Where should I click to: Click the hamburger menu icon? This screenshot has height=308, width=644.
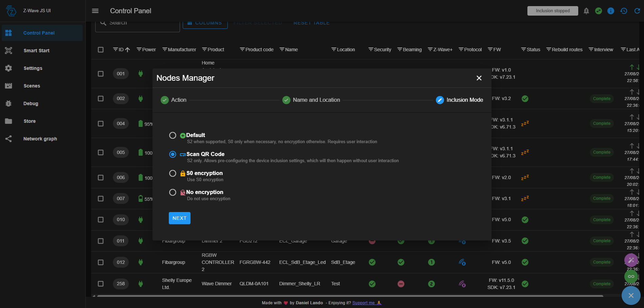95,11
